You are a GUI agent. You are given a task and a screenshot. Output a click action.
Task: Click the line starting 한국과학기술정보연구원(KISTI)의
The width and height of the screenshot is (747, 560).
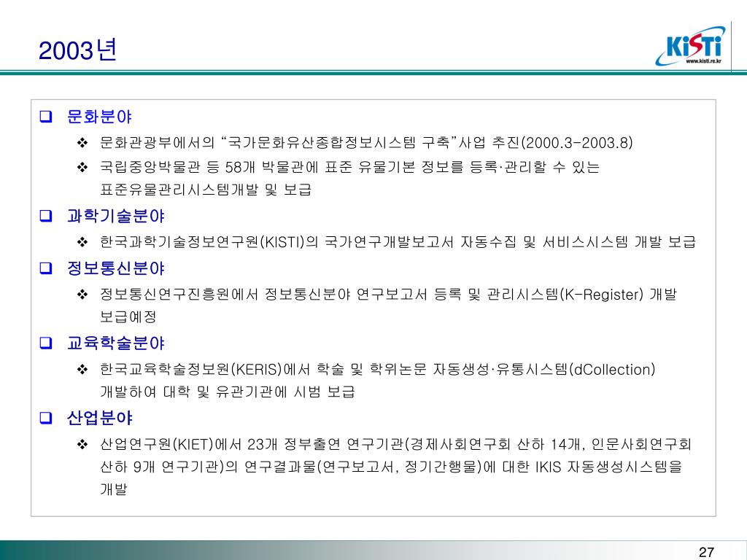[398, 242]
